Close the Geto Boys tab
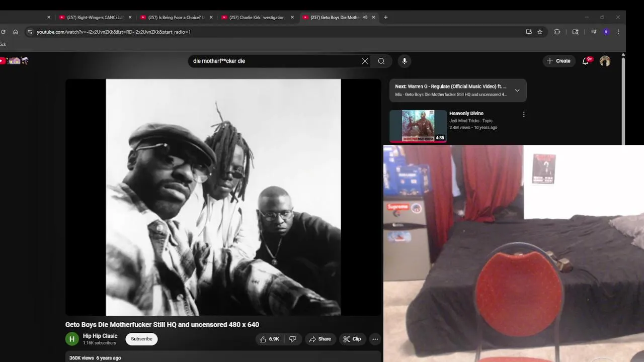644x362 pixels. point(373,17)
